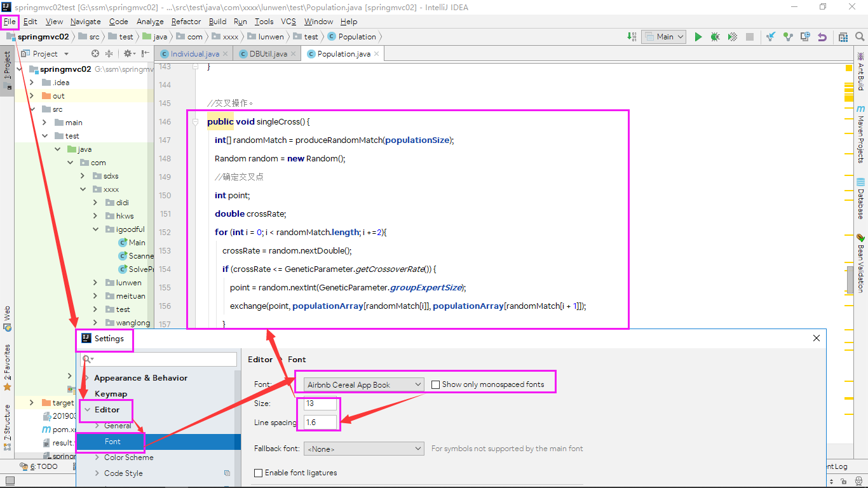Collapse the src folder in tree
The height and width of the screenshot is (488, 868).
point(32,109)
